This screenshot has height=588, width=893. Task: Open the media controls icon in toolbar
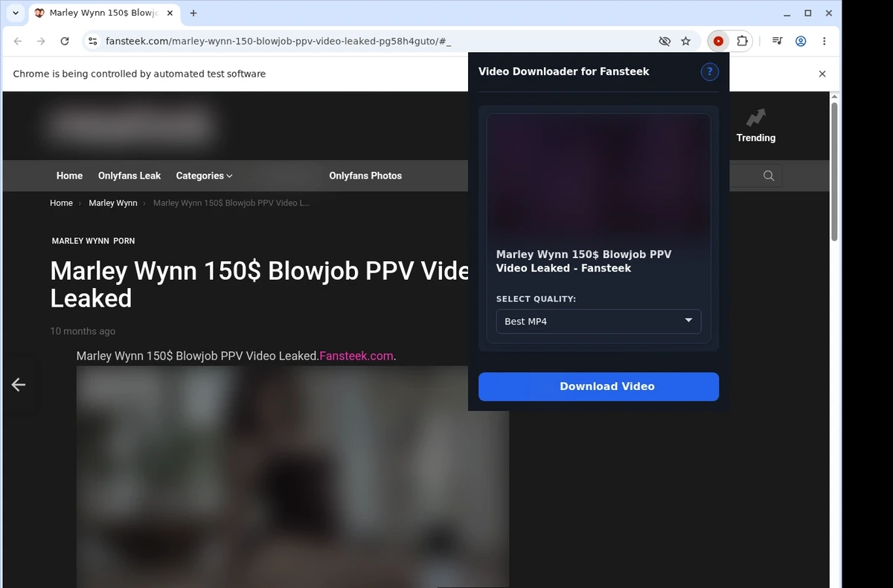tap(777, 42)
